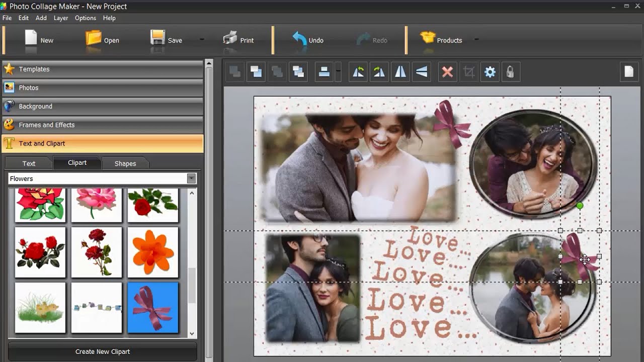Switch to the Text tab
The image size is (644, 362).
tap(29, 163)
